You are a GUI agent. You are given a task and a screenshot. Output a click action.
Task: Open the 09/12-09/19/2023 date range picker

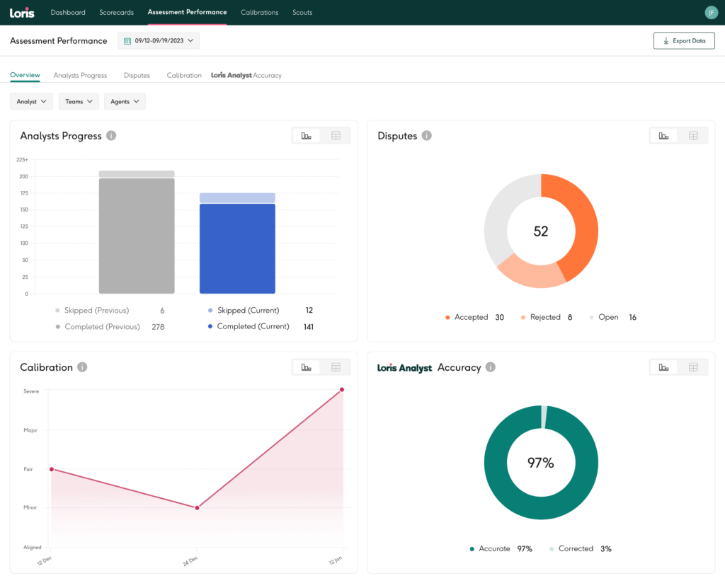pos(158,40)
